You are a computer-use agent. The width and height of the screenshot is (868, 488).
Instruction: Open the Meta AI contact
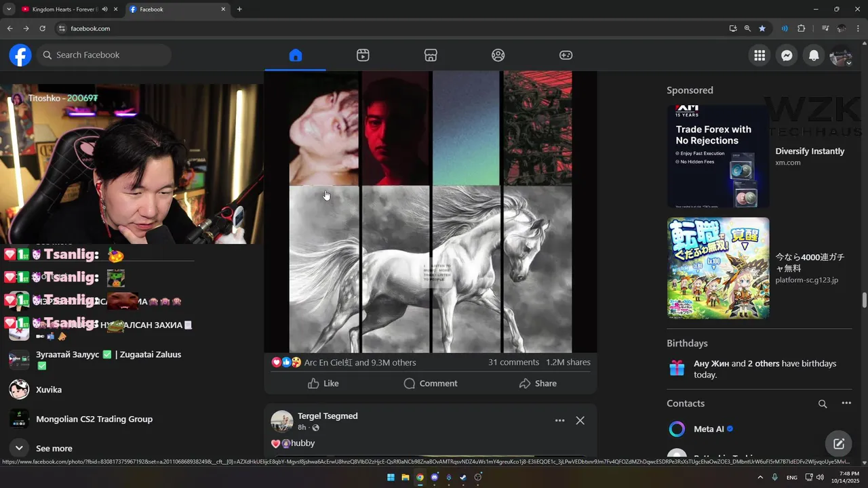click(x=709, y=429)
